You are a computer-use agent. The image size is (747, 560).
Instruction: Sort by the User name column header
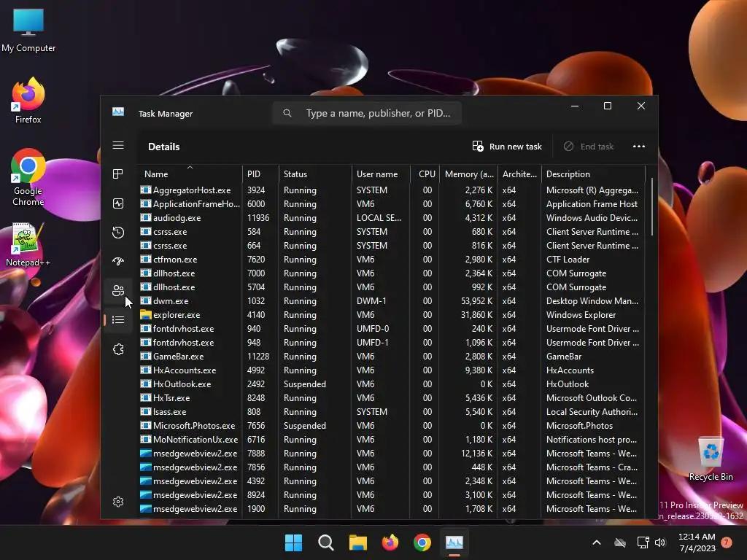381,174
